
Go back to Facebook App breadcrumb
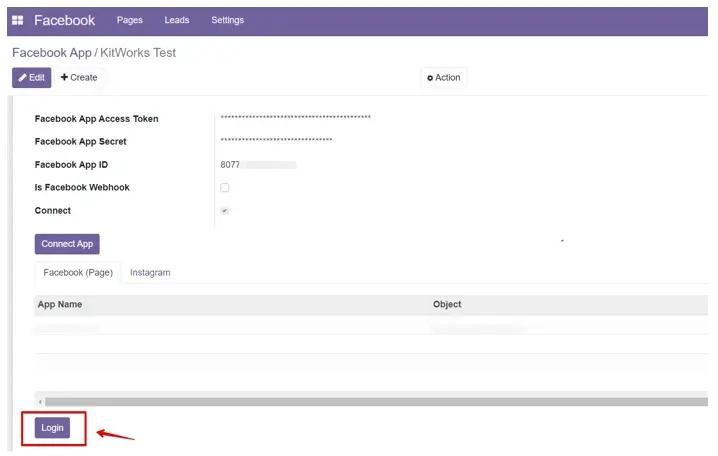52,53
